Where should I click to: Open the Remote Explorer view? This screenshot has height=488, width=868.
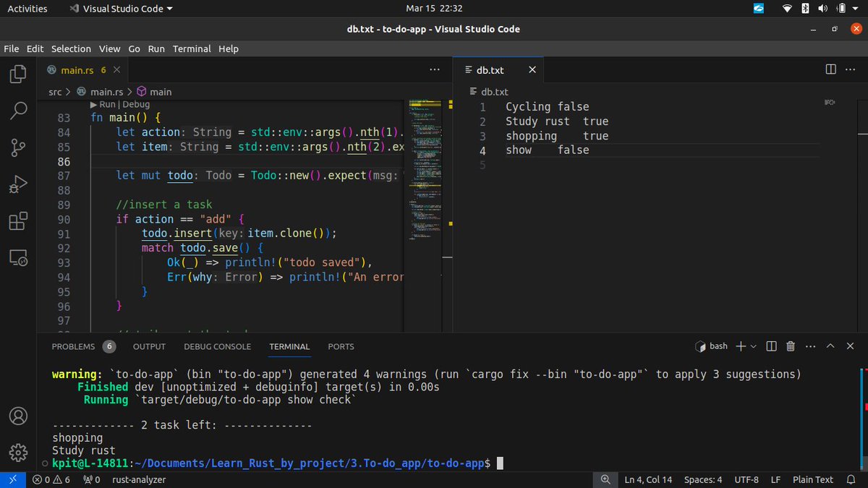18,257
